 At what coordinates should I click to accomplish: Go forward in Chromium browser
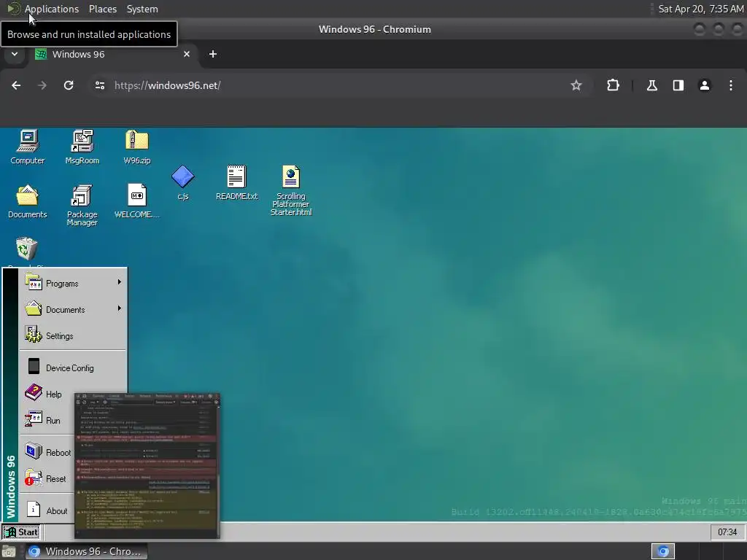42,85
